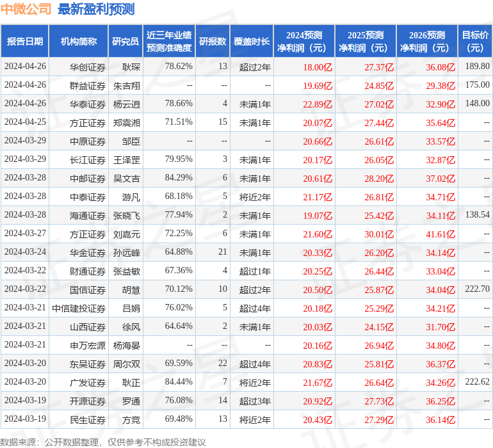Click the 机构简称 column header
Image resolution: width=493 pixels, height=448 pixels.
[x=79, y=41]
